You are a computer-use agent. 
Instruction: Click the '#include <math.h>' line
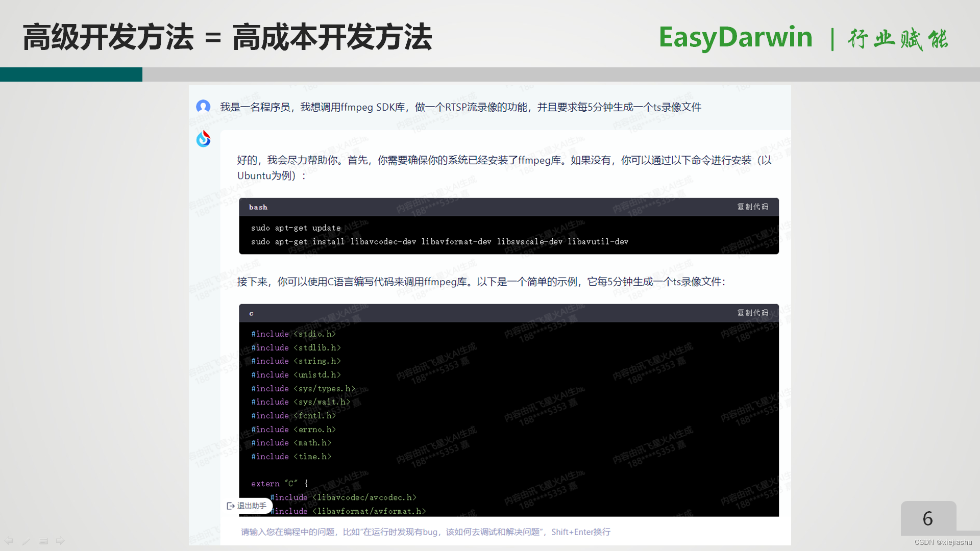[291, 442]
